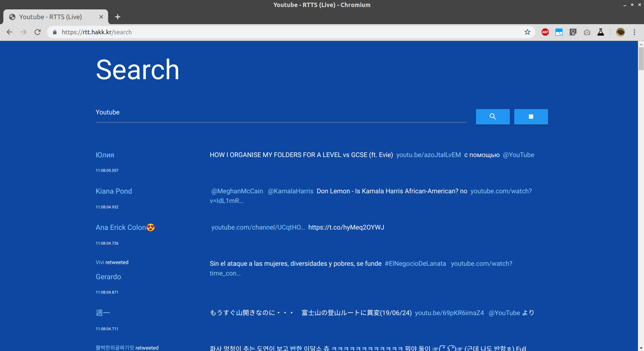The width and height of the screenshot is (644, 351).
Task: Click the page vertical scrollbar thumb
Action: coord(641,58)
